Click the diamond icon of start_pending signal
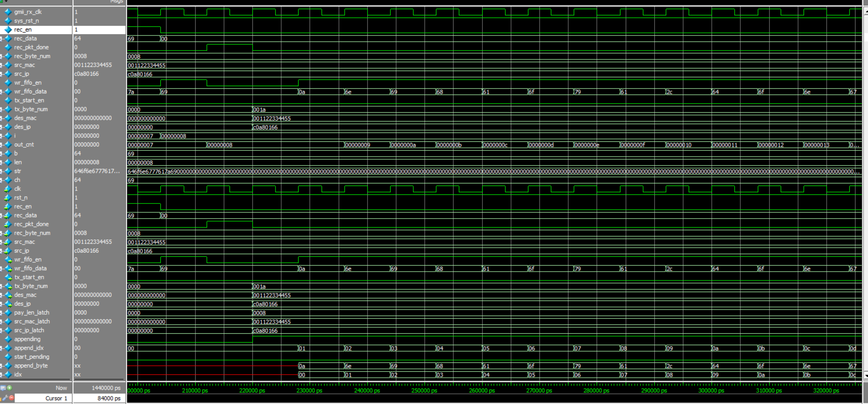The image size is (868, 404). click(x=8, y=357)
